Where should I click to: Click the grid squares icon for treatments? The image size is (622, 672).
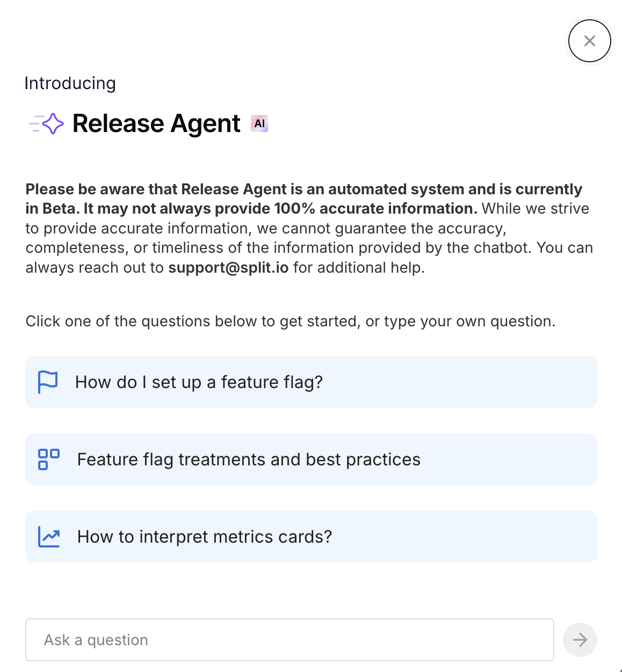click(x=49, y=459)
